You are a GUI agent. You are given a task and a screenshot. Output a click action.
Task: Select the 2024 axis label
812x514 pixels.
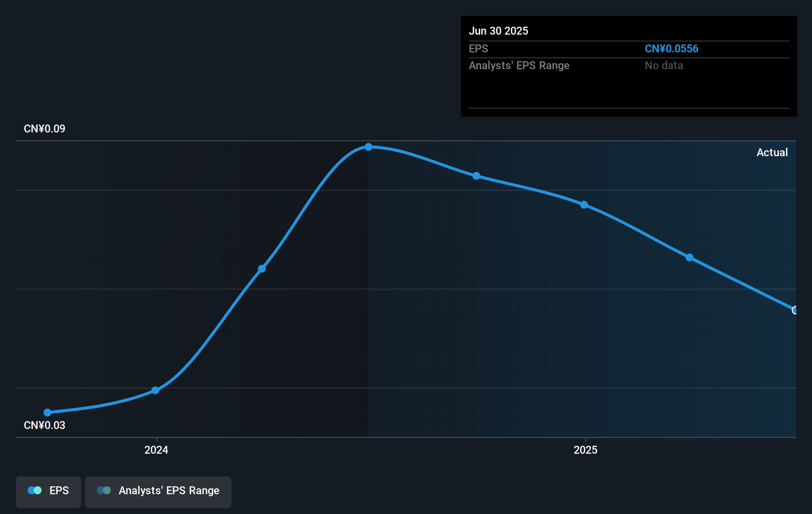pos(156,450)
